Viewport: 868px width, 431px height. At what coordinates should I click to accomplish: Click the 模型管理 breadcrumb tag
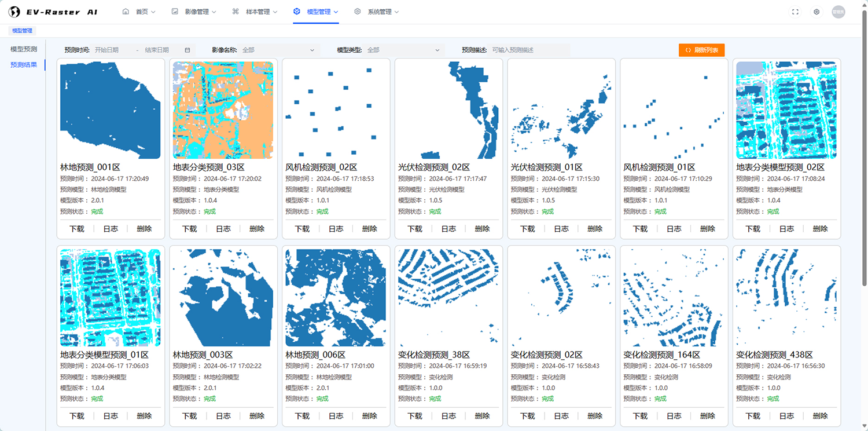pos(23,31)
